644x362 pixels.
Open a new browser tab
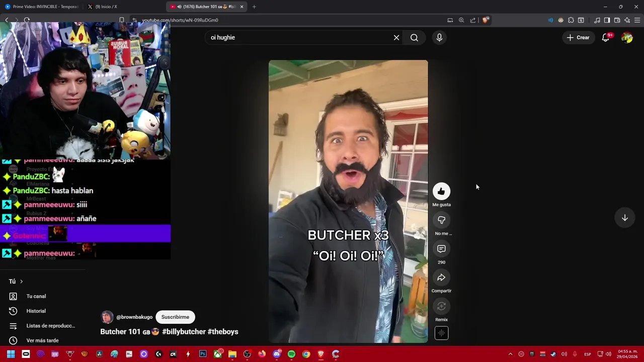click(x=254, y=7)
